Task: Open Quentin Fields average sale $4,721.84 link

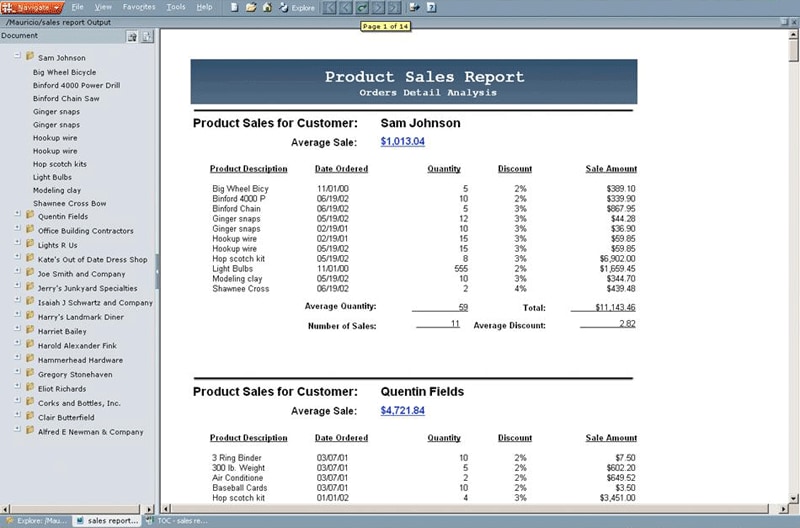Action: [x=403, y=410]
